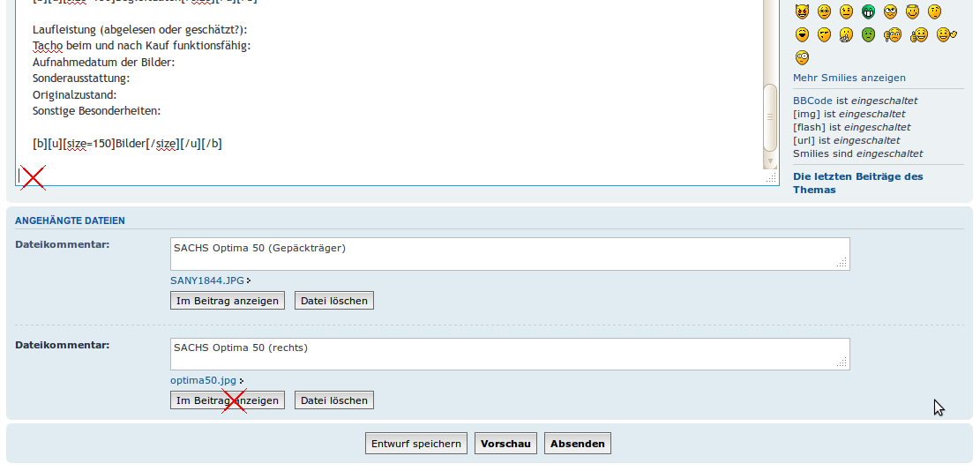Insert the shushing finger smiley

click(x=846, y=34)
